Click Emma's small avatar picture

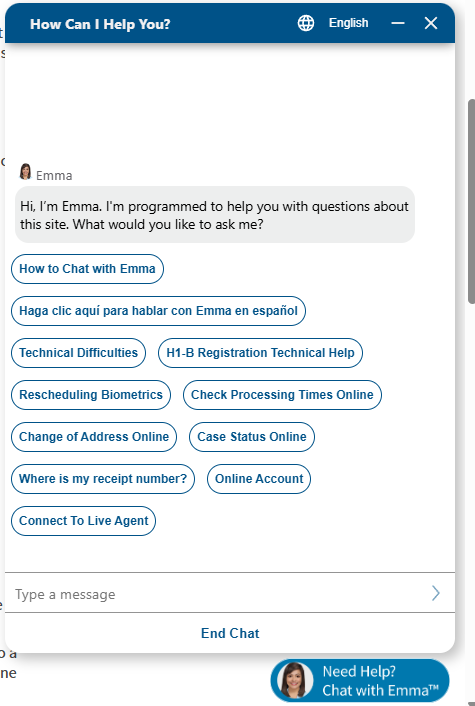click(x=25, y=172)
